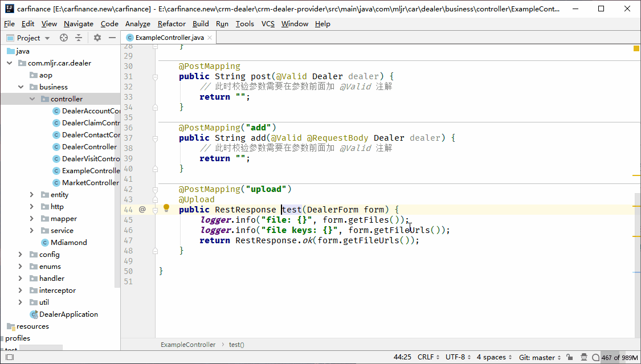Click the locate current file target icon
Viewport: 641px width, 364px height.
point(64,38)
